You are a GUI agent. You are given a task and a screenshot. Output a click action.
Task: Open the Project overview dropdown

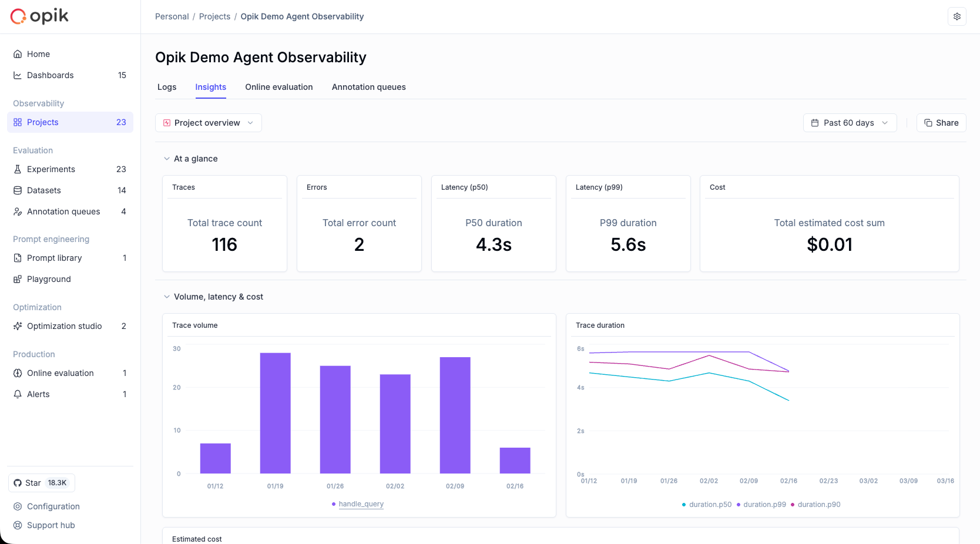[x=208, y=123]
